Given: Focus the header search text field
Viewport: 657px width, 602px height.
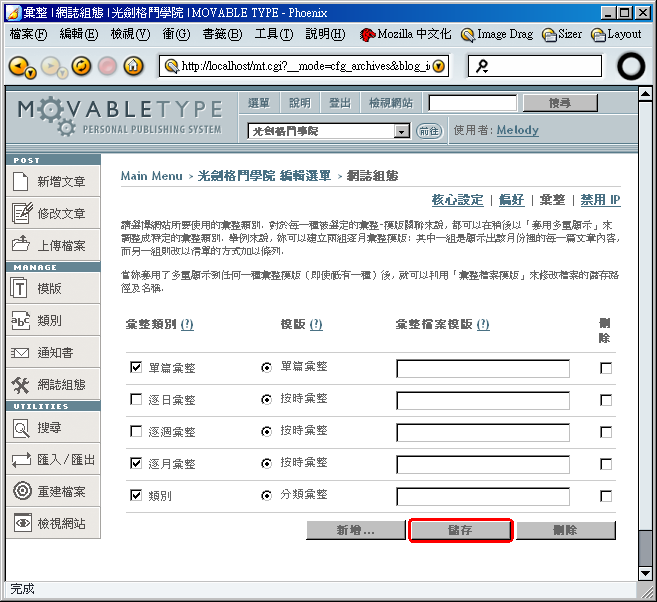Looking at the screenshot, I should [x=473, y=103].
